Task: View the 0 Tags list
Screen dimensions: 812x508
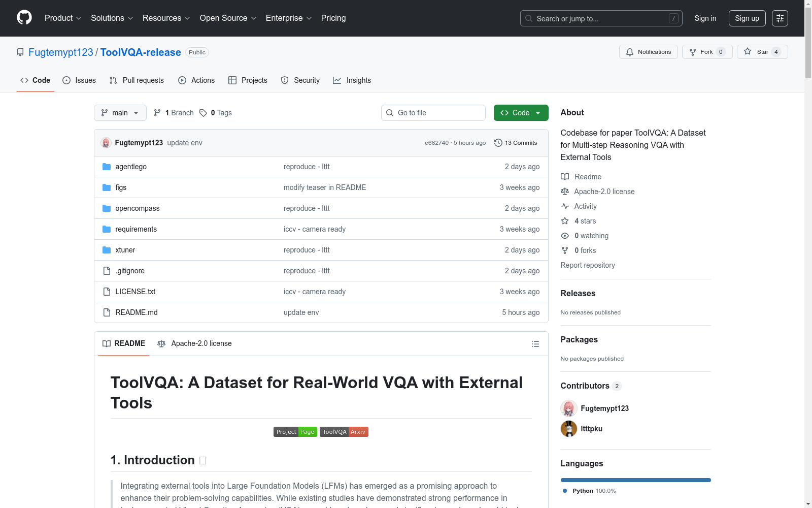Action: point(216,113)
